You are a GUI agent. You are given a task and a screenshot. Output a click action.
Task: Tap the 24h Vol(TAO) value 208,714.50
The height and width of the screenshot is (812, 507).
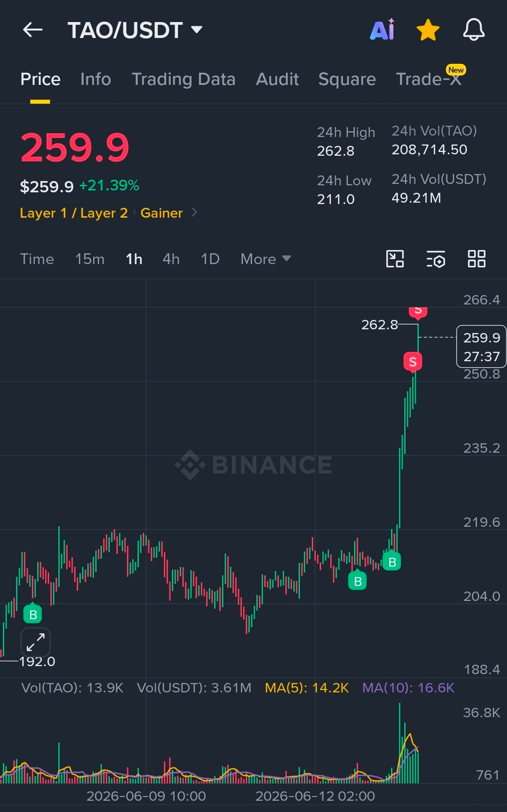tap(430, 150)
